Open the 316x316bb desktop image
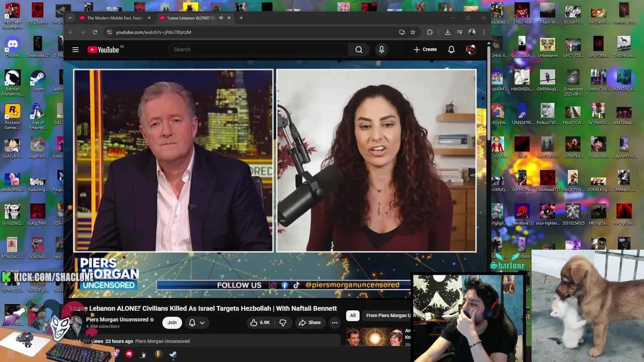This screenshot has height=362, width=644. coord(522,14)
